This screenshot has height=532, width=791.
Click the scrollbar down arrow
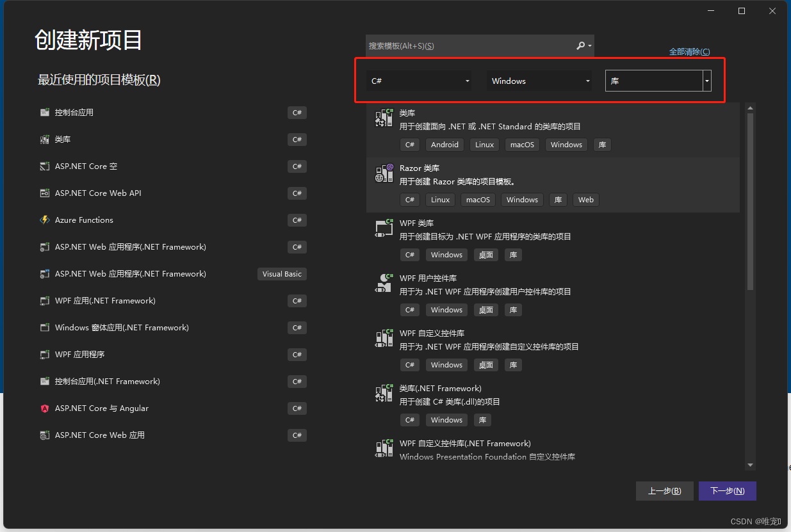(x=751, y=465)
